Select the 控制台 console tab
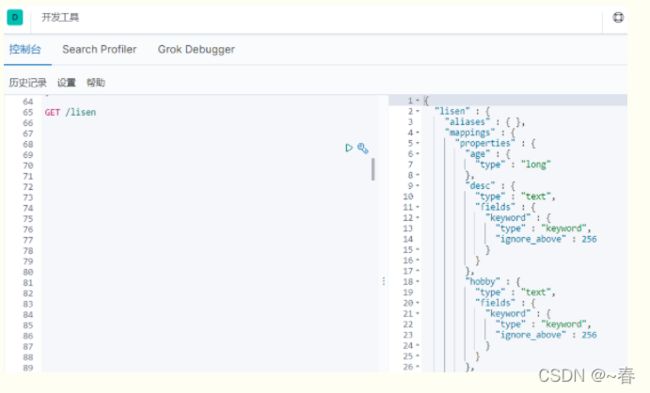This screenshot has height=393, width=650. (x=25, y=49)
